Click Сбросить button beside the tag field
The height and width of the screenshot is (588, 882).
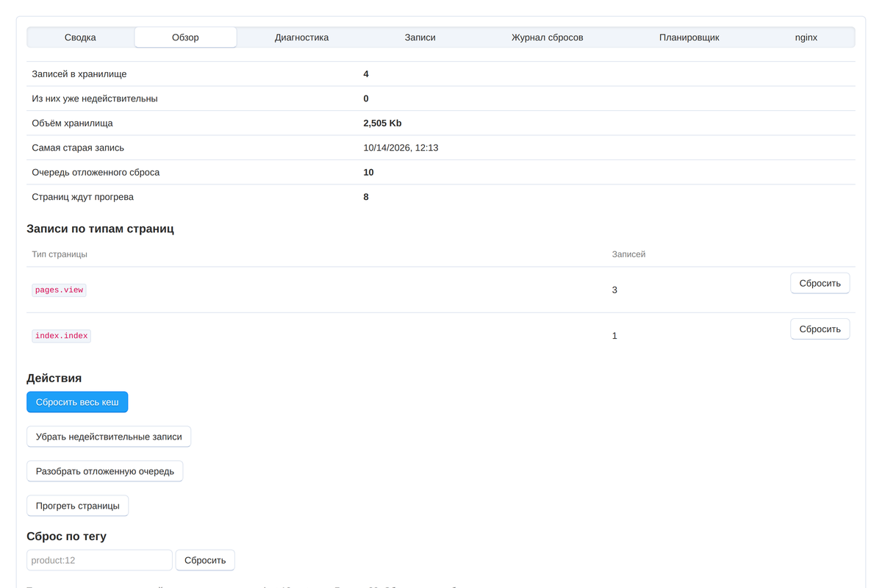tap(205, 560)
